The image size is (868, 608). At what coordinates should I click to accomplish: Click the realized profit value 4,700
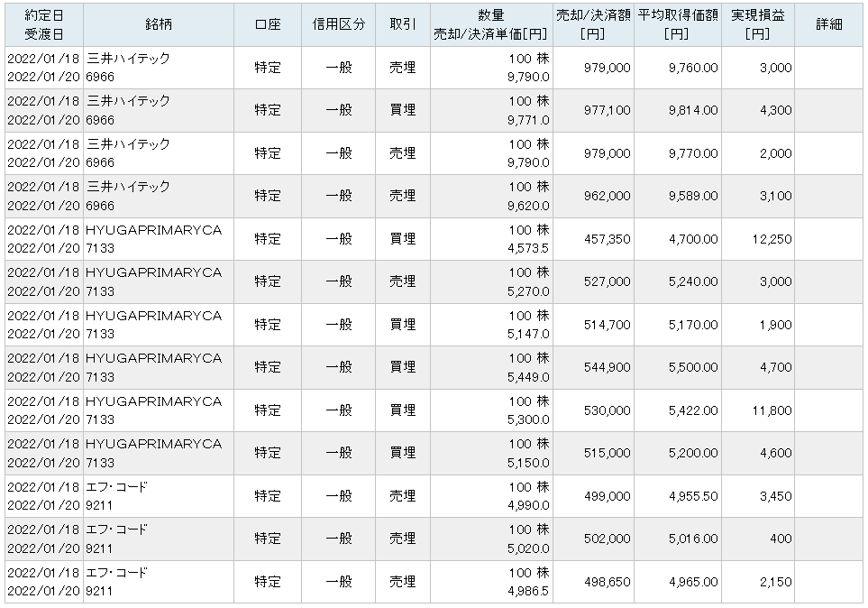775,367
